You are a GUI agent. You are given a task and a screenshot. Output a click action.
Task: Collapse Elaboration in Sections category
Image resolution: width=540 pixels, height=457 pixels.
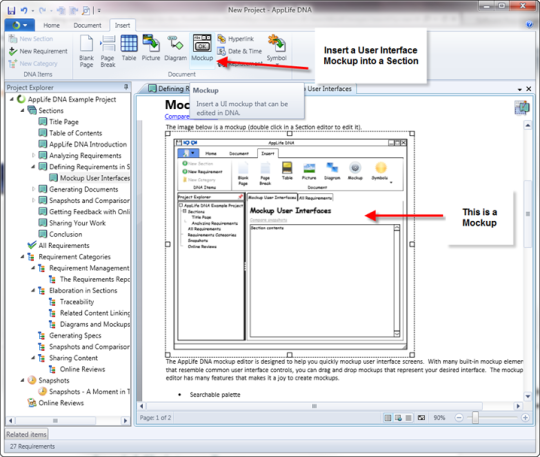(33, 290)
